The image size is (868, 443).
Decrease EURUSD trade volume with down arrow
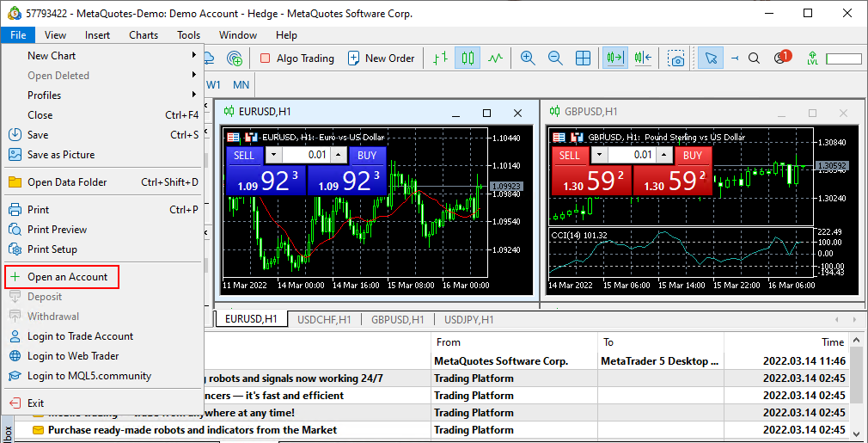(x=273, y=155)
